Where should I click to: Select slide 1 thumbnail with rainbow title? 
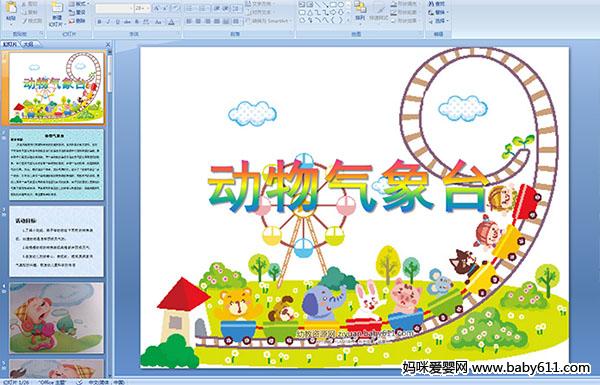[x=56, y=88]
